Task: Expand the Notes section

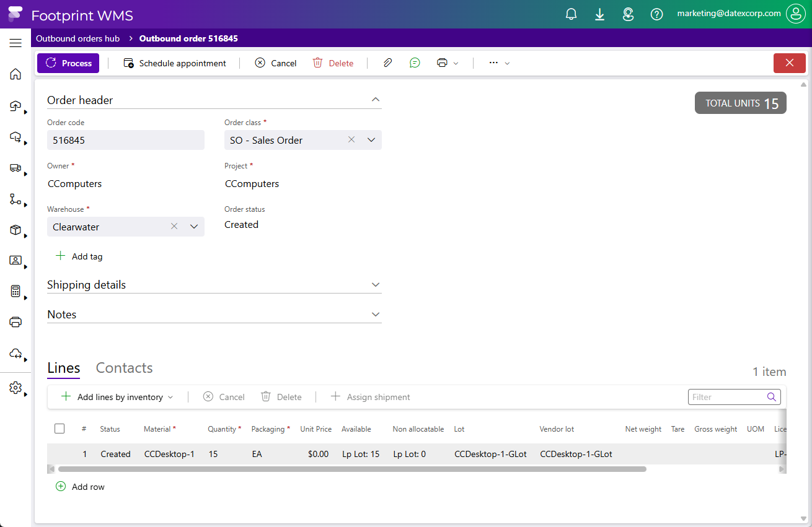Action: coord(375,315)
